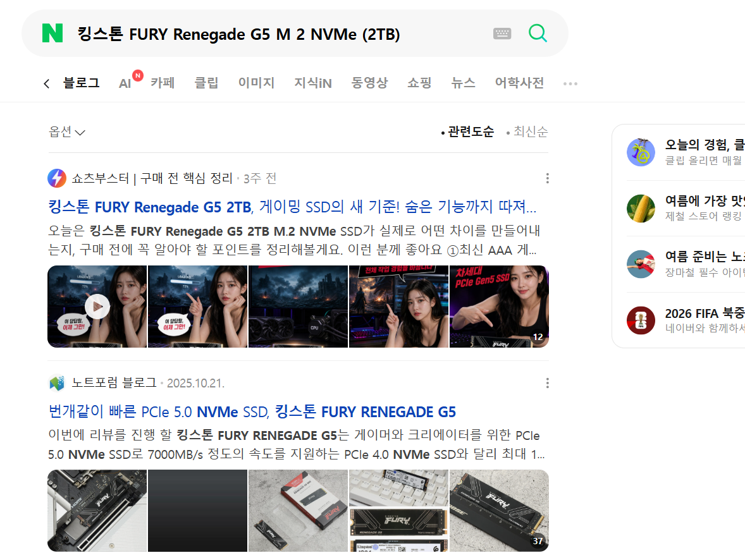
Task: Open the second thumbnail of the 쇼츠부스터 post
Action: [x=198, y=307]
